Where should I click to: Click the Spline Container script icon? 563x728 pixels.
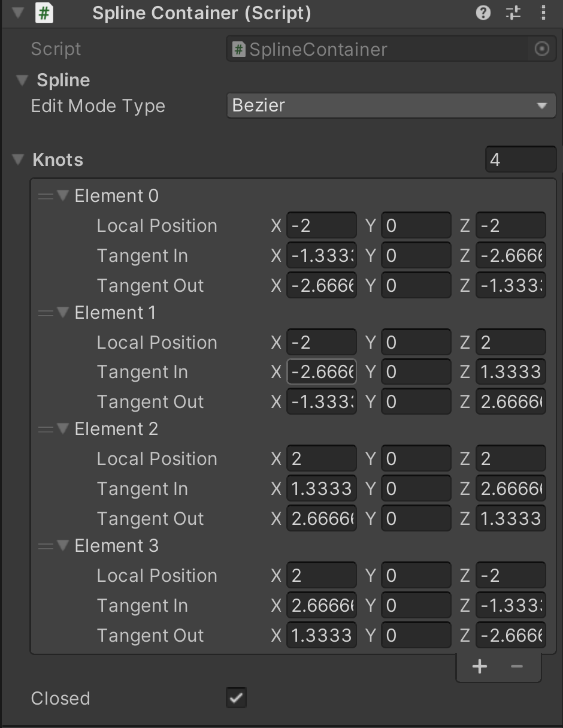[x=44, y=13]
